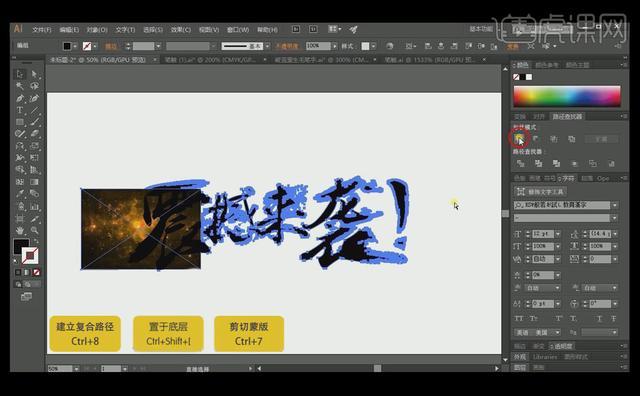The height and width of the screenshot is (396, 640).
Task: Click the Pathfinder Expand (扩展) button
Action: click(601, 139)
